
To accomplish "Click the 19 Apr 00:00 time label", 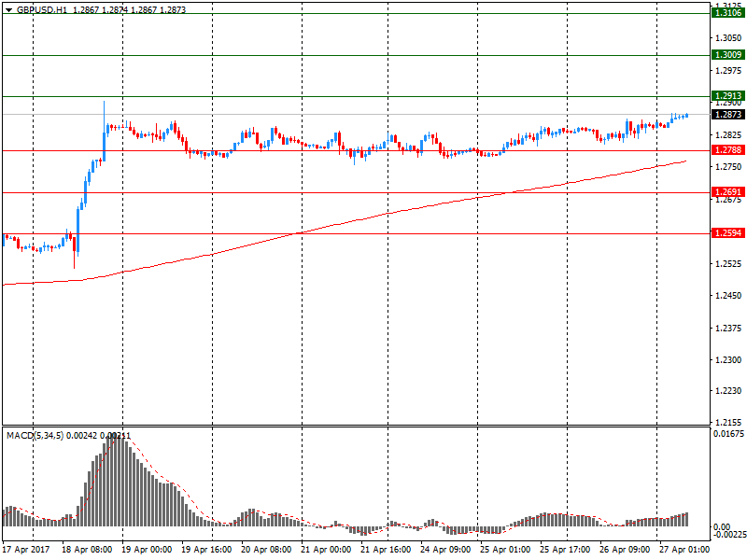I will [x=147, y=550].
